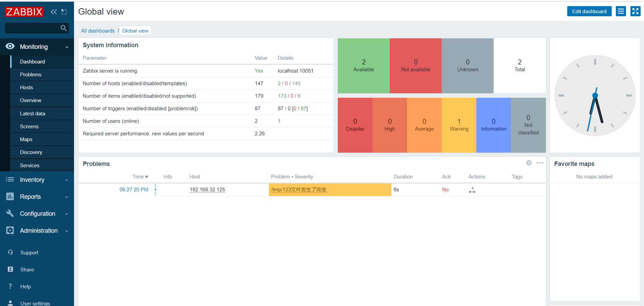Open Hosts in Monitoring menu
Viewport: 644px width, 306px height.
click(x=42, y=88)
